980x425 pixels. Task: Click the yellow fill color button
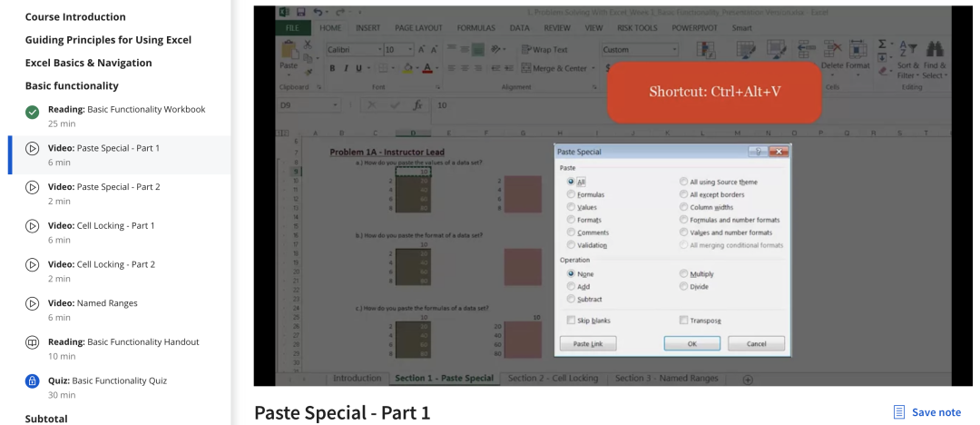[407, 68]
